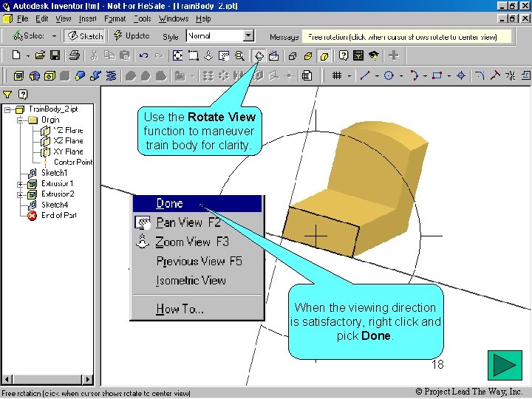Toggle the sketch grid icon

click(337, 75)
